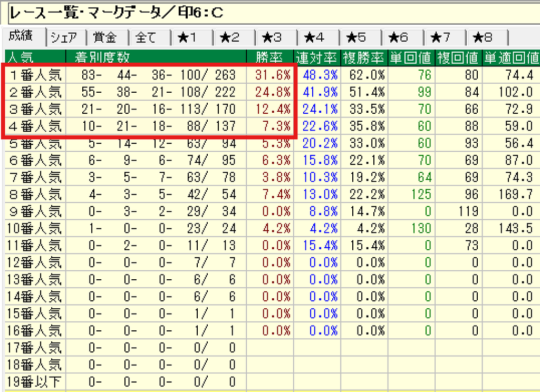
Task: Switch to the 成績 tab
Action: (x=23, y=36)
